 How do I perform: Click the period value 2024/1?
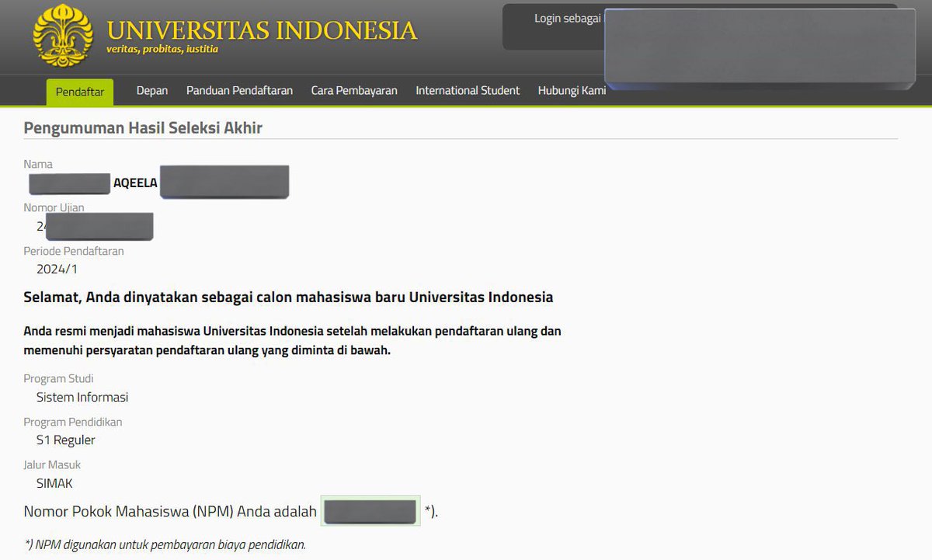pyautogui.click(x=57, y=270)
